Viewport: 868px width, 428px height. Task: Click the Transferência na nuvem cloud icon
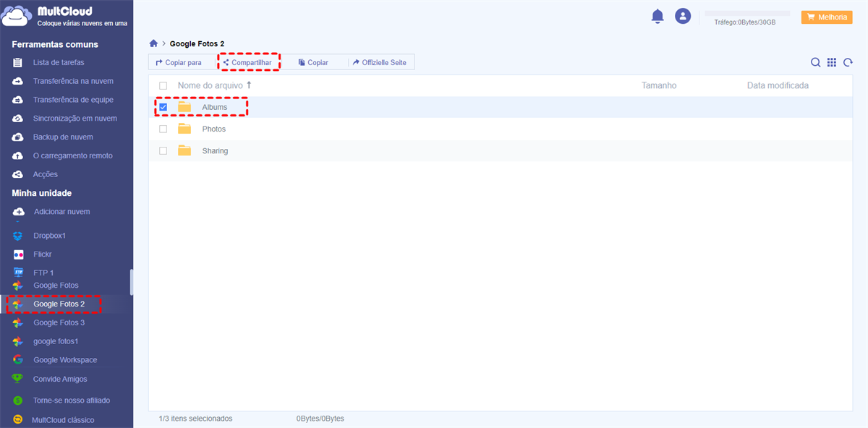(x=18, y=81)
